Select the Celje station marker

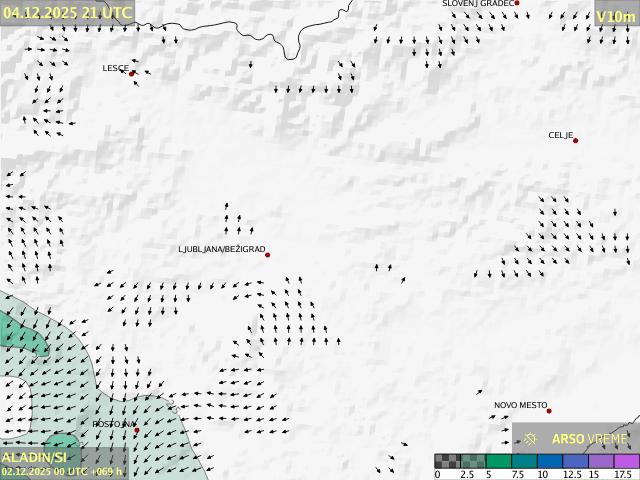[x=575, y=140]
